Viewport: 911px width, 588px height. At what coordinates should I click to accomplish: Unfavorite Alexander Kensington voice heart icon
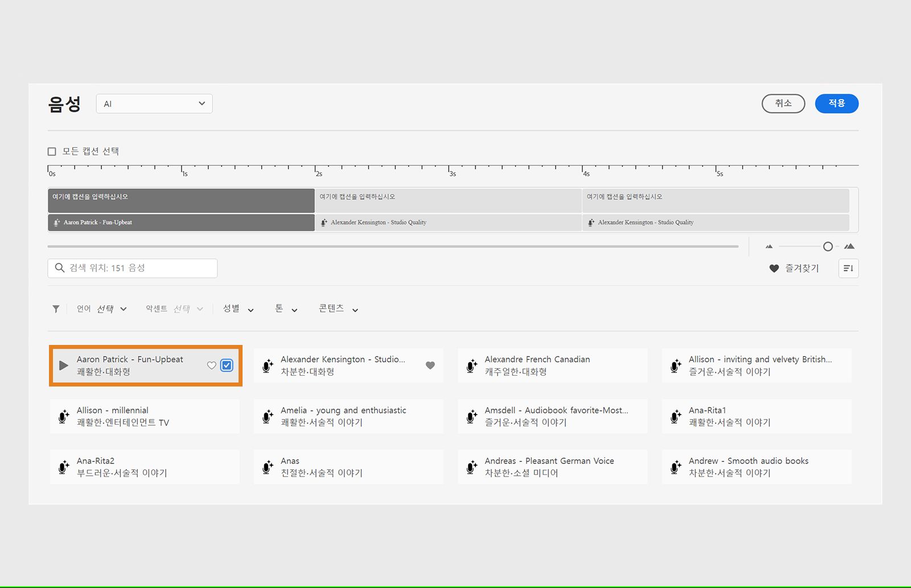click(430, 365)
